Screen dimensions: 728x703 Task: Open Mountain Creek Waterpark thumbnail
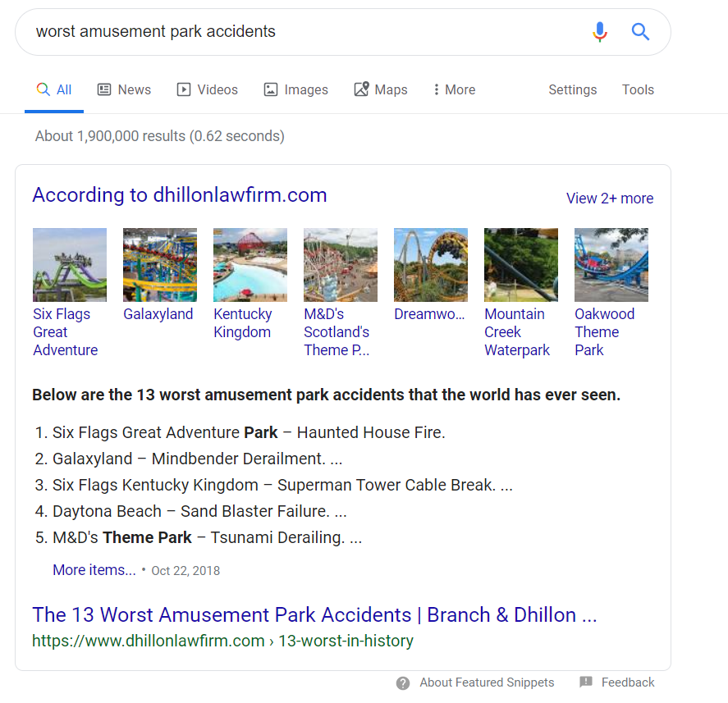[521, 265]
